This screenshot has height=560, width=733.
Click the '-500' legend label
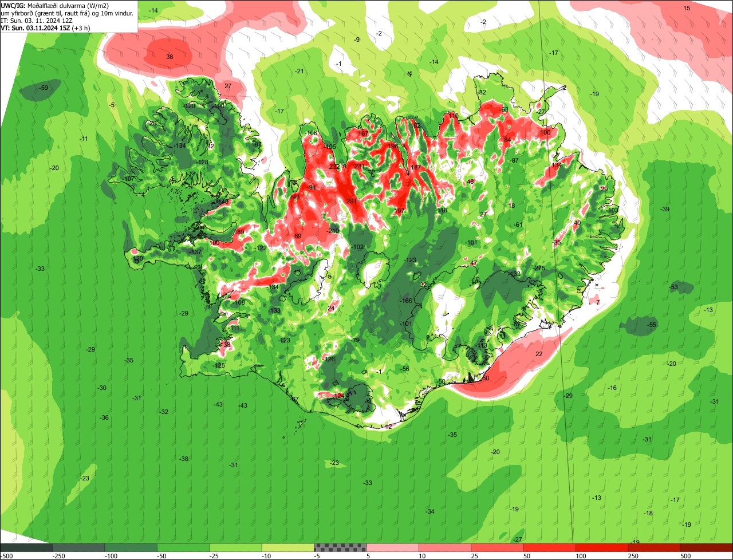click(x=6, y=556)
